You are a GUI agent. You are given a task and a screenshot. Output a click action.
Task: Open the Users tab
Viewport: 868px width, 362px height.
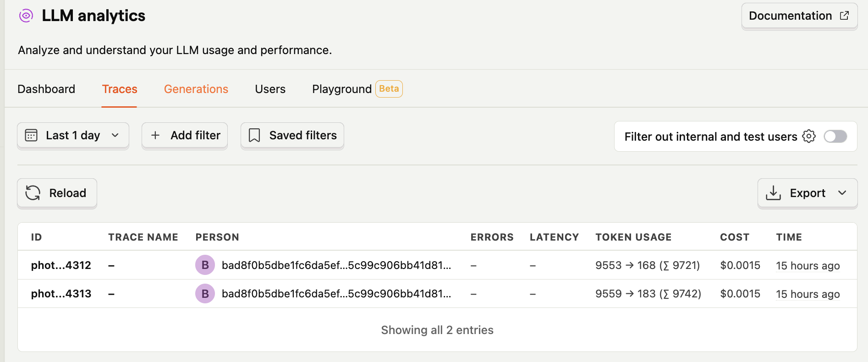click(x=270, y=89)
